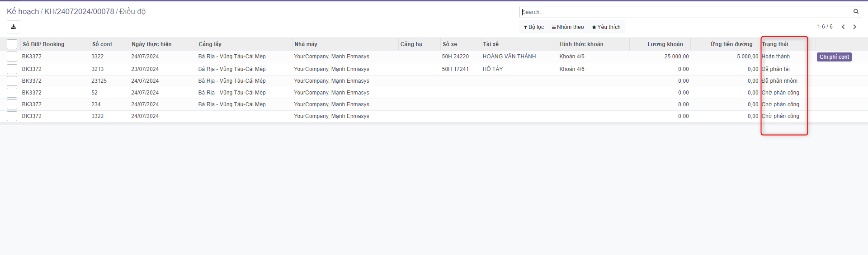Viewport: 868px width, 255px height.
Task: Toggle the select-all header checkbox
Action: [12, 44]
